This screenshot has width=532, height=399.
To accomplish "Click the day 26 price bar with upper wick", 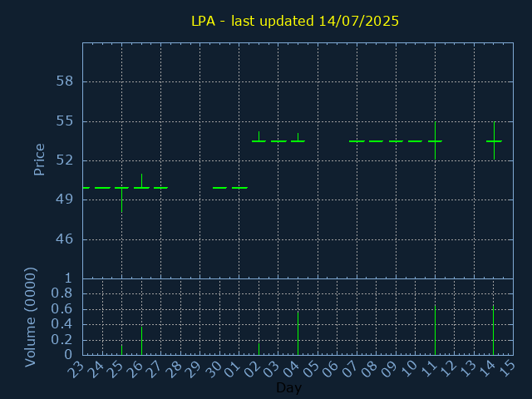I will pos(141,181).
